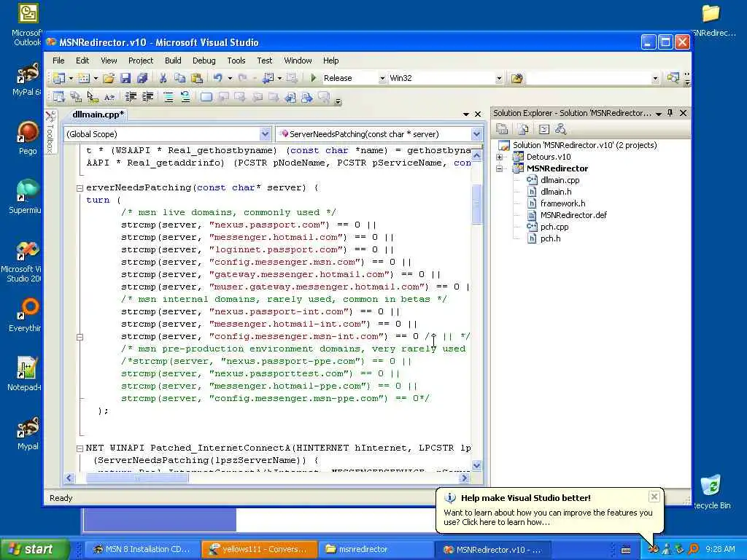Toggle a bookmark with the bookmark icon
The width and height of the screenshot is (747, 560).
click(206, 97)
